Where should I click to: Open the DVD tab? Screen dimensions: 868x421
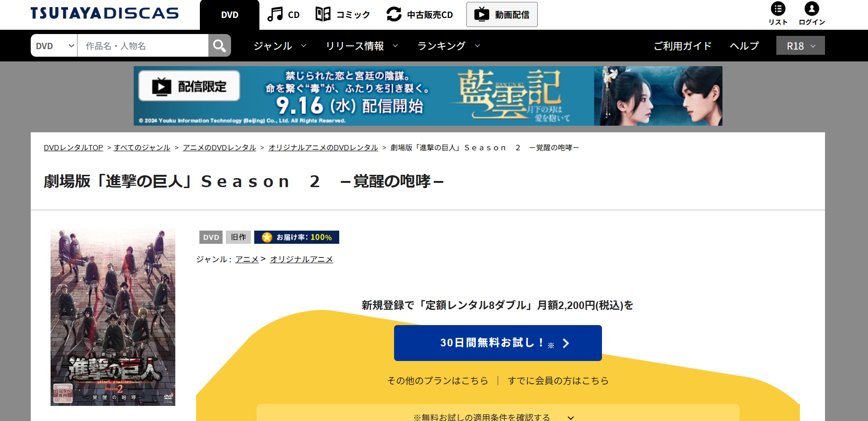(230, 15)
